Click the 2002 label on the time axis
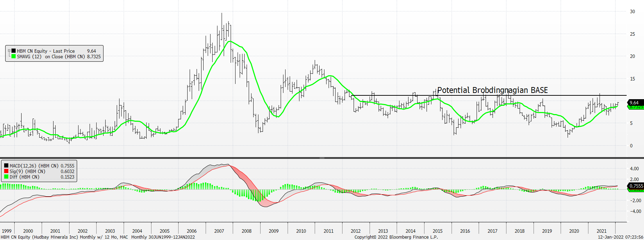644x240 pixels. (83, 231)
